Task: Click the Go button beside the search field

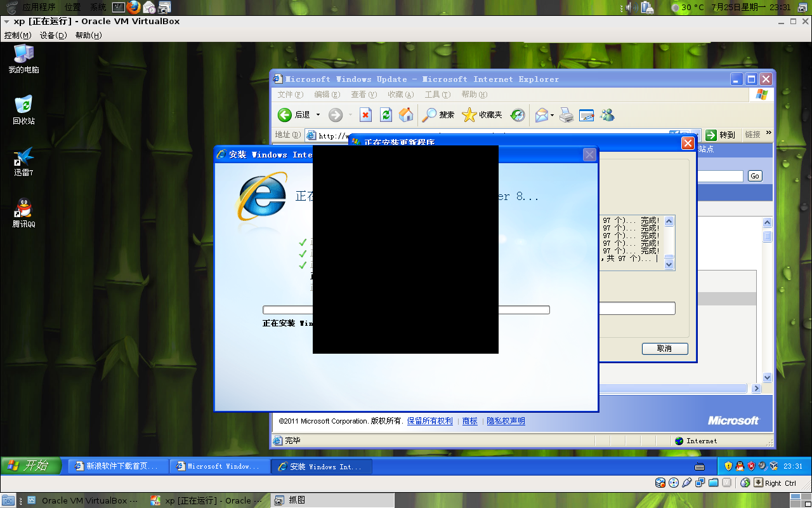Action: [754, 176]
